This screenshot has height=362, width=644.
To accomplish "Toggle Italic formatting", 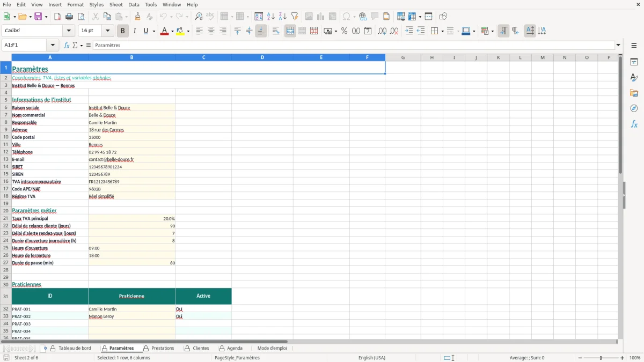I will 134,31.
